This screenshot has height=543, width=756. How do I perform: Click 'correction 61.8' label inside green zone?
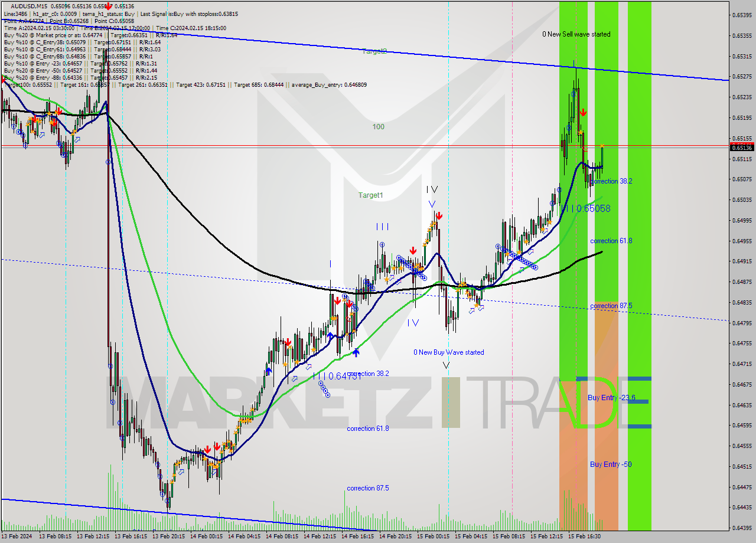(x=611, y=241)
